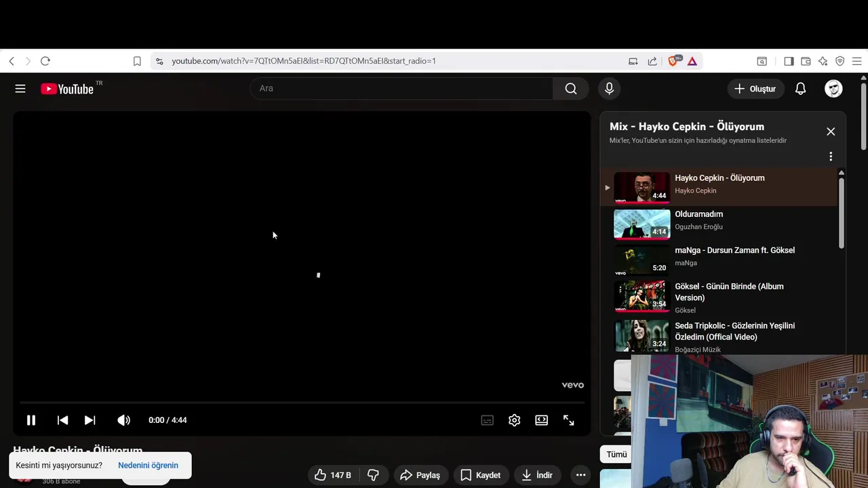The image size is (868, 488).
Task: Click the page vertical scrollbar
Action: (864, 115)
